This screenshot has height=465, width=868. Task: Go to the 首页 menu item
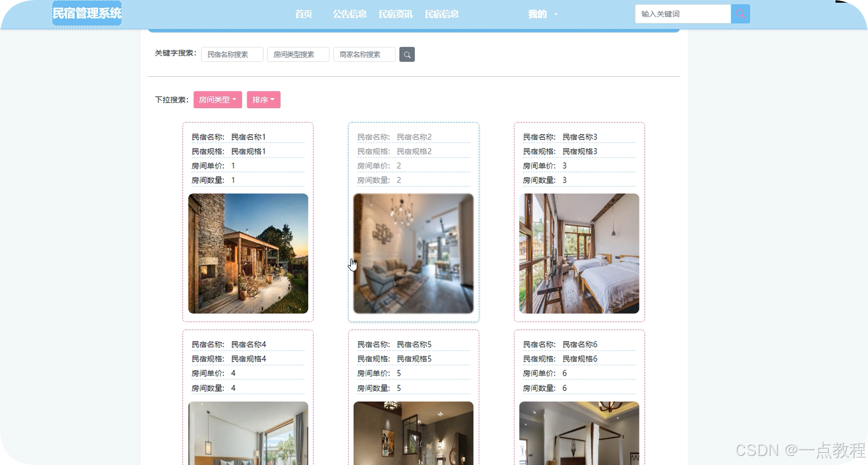coord(304,14)
